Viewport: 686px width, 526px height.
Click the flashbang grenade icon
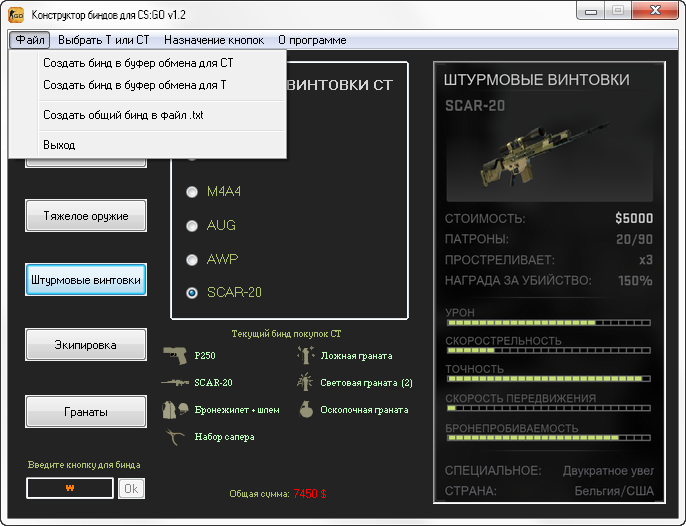(305, 382)
